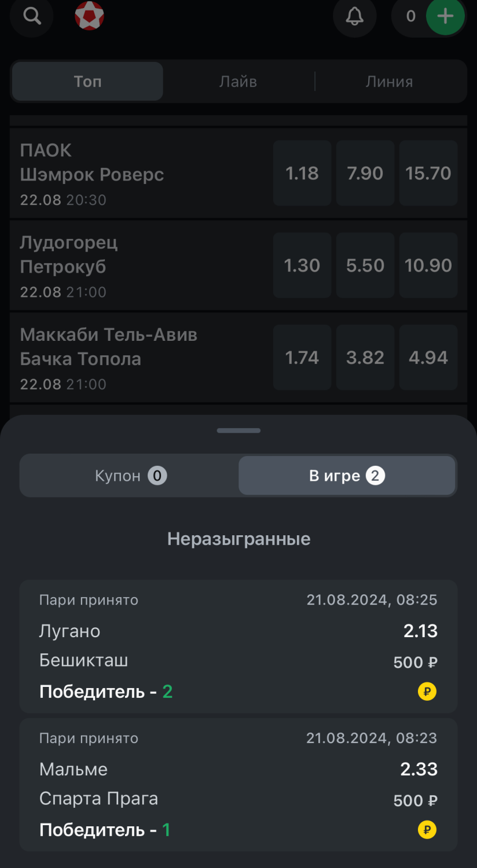This screenshot has height=868, width=477.
Task: Choose odds 10.90 for Петрокуб win
Action: click(428, 266)
